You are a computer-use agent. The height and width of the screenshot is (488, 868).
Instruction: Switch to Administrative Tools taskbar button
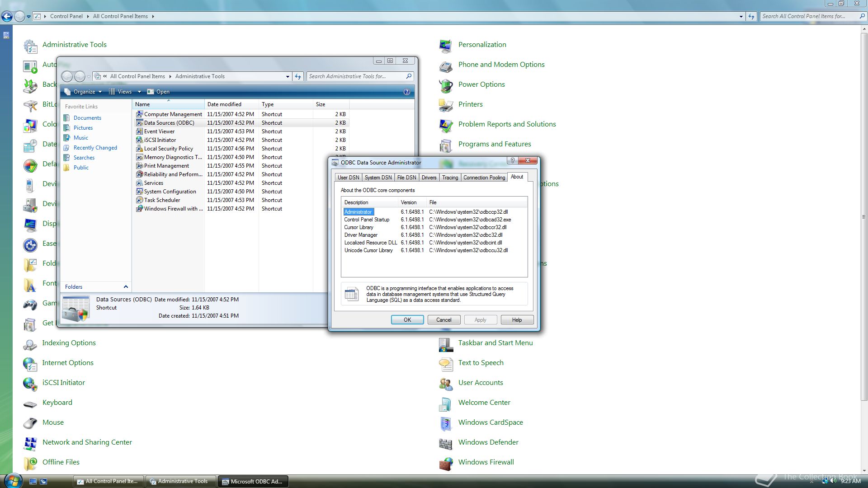coord(181,481)
